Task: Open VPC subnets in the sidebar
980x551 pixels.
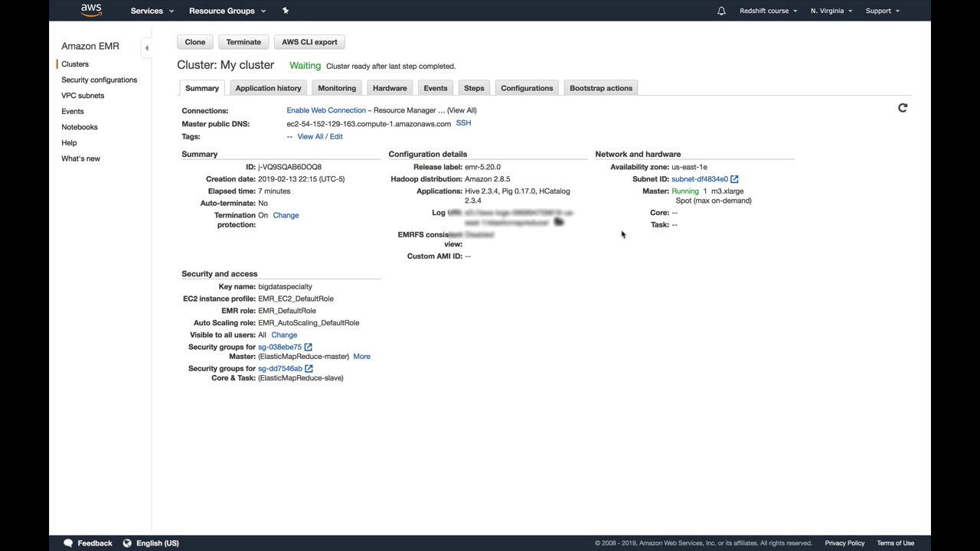Action: pos(83,96)
